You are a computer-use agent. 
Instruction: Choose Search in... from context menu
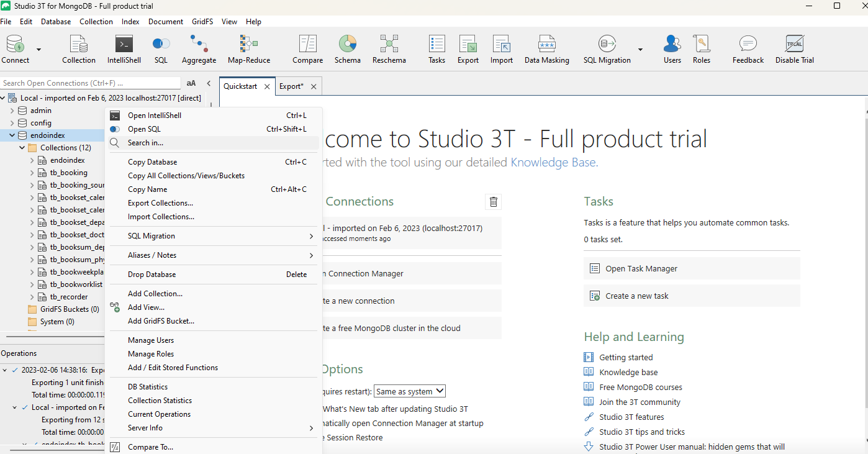214,143
